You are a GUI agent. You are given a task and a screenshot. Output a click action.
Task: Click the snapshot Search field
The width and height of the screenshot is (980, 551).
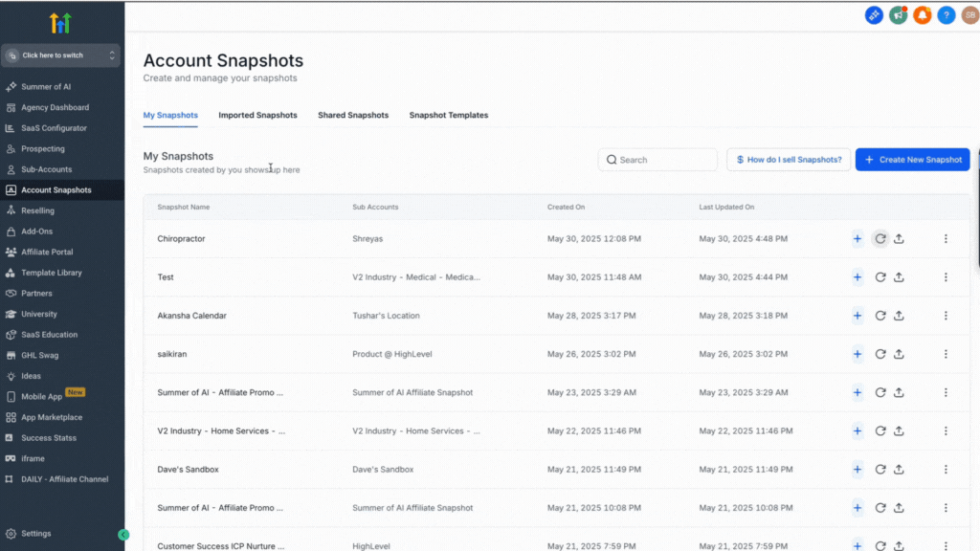[657, 160]
